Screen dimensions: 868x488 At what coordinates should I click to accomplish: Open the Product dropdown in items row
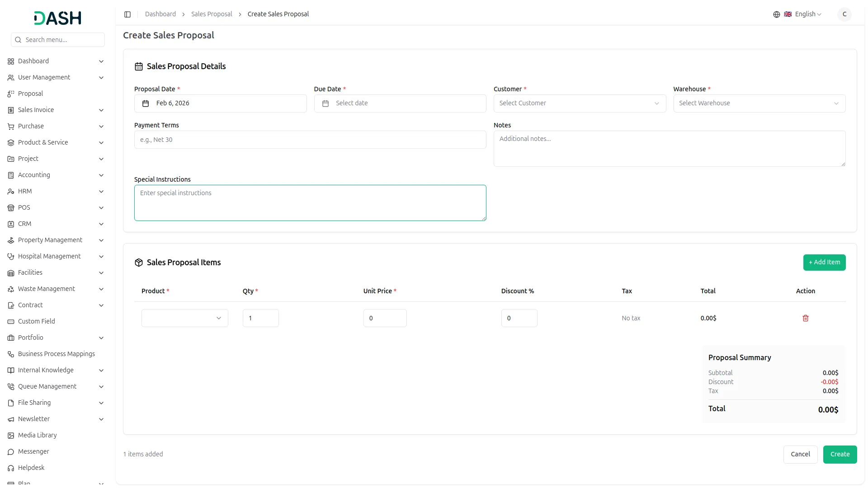point(184,318)
